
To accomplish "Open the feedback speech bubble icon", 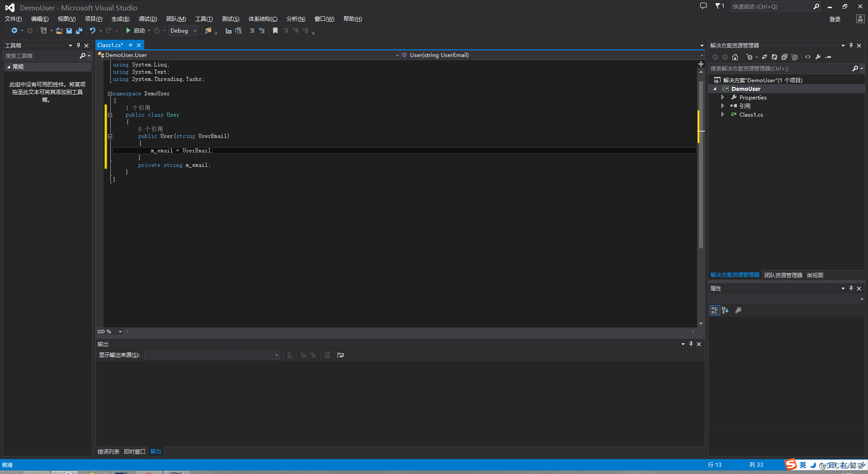I will pyautogui.click(x=703, y=6).
